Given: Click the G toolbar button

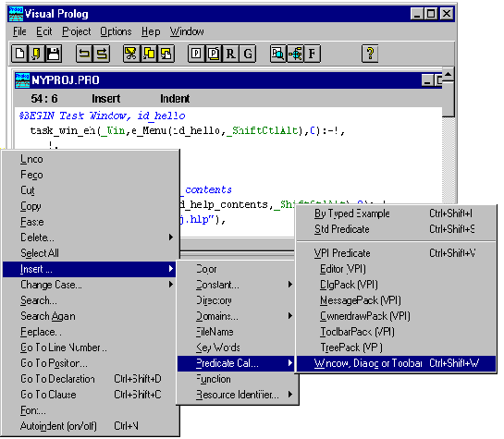Looking at the screenshot, I should tap(248, 54).
